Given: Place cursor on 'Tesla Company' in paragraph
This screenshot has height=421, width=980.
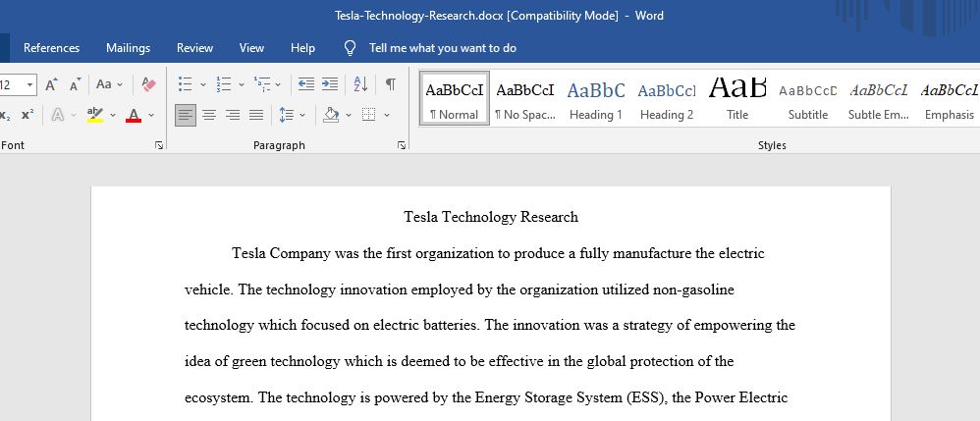Looking at the screenshot, I should tap(281, 253).
